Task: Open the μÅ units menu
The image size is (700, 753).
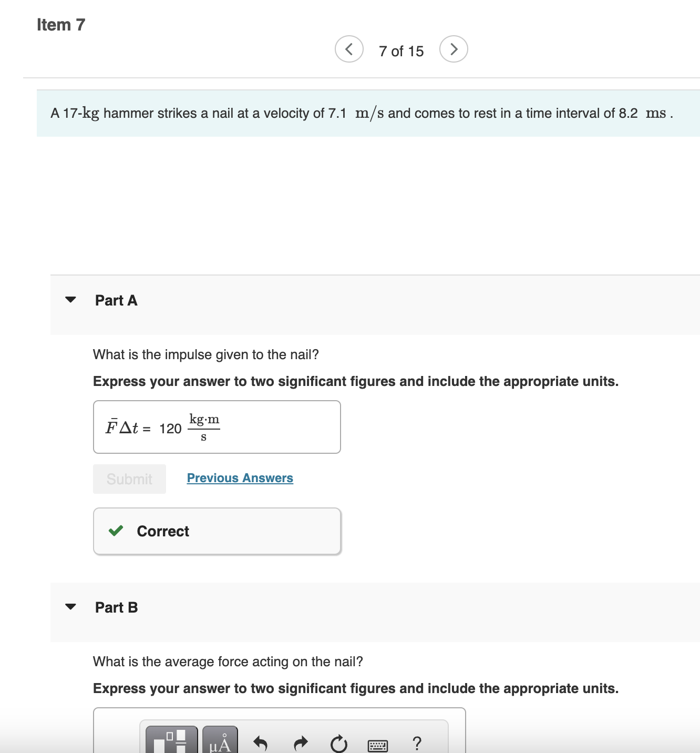Action: click(220, 741)
